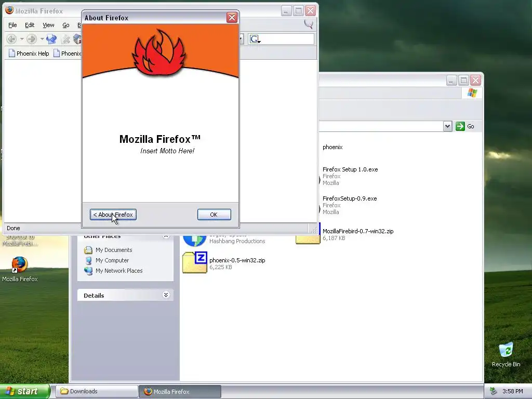Open the File menu in Firefox
Screen dimensions: 532x399
12,25
